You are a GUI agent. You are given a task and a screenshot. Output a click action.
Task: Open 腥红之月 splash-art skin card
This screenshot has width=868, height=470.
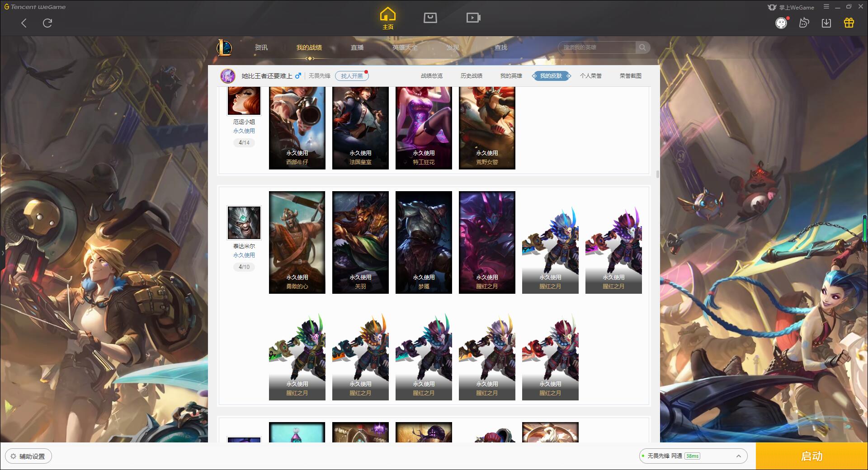coord(487,242)
